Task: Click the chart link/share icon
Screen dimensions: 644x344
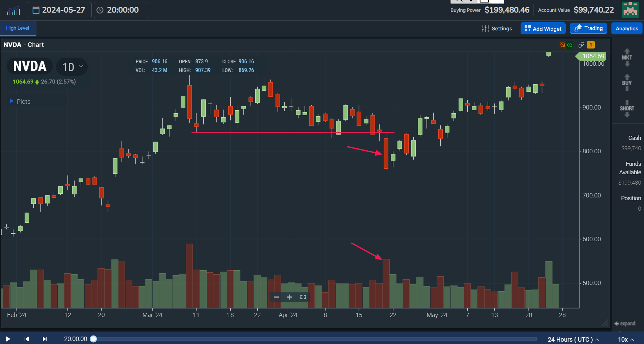Action: tap(581, 44)
